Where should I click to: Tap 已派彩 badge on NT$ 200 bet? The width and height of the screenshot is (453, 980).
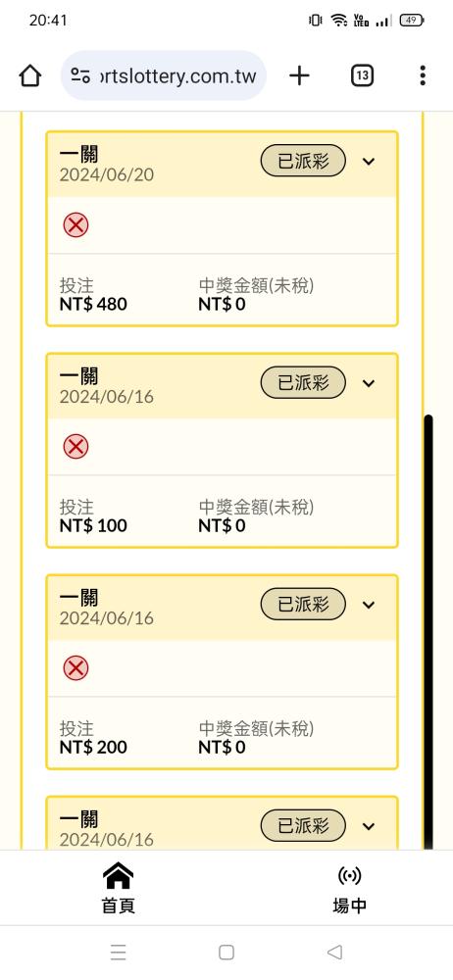(x=303, y=604)
